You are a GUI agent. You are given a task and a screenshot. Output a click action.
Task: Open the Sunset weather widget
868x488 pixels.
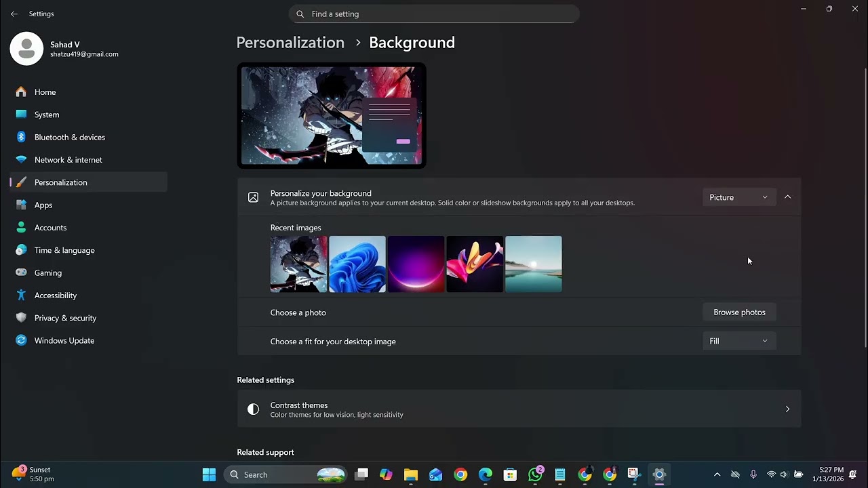[x=34, y=474]
